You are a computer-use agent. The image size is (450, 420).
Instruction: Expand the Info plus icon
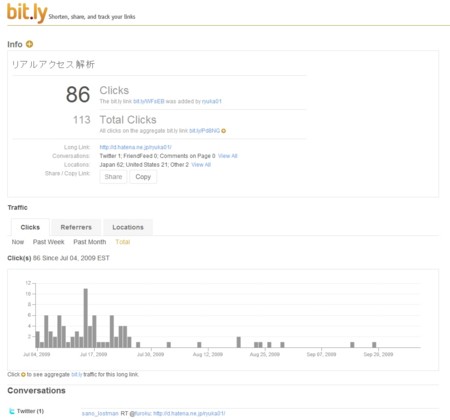[x=29, y=44]
